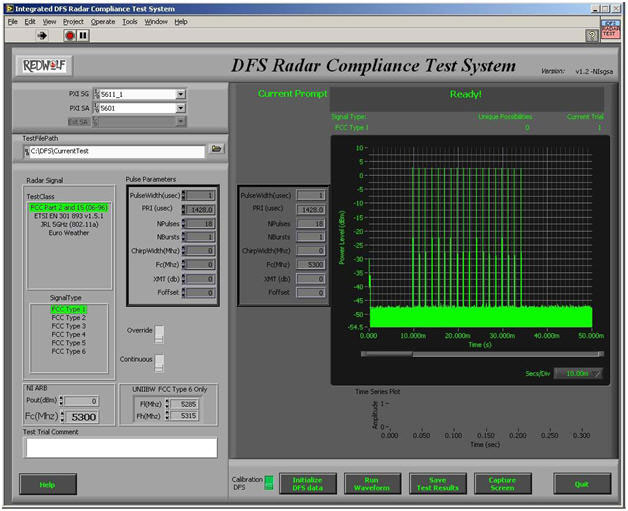Toggle the Override switch
This screenshot has height=511, width=628.
click(158, 334)
